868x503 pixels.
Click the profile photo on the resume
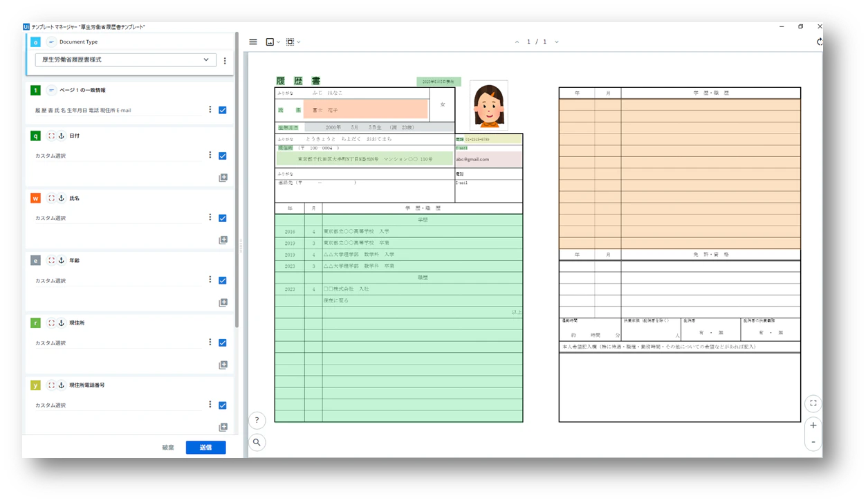488,105
